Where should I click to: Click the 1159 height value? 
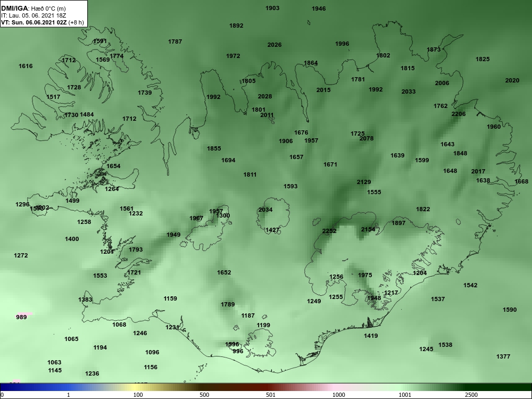pyautogui.click(x=170, y=298)
